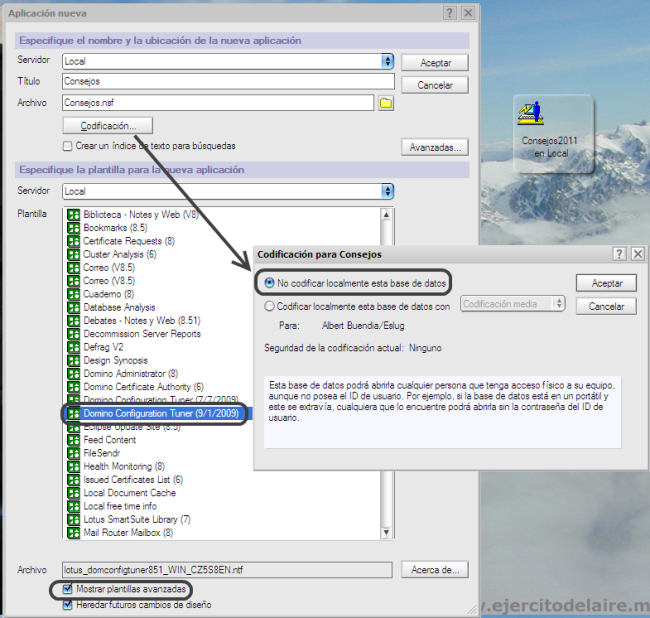
Task: Toggle Mostrar plantillas avanzadas checkbox
Action: point(67,589)
